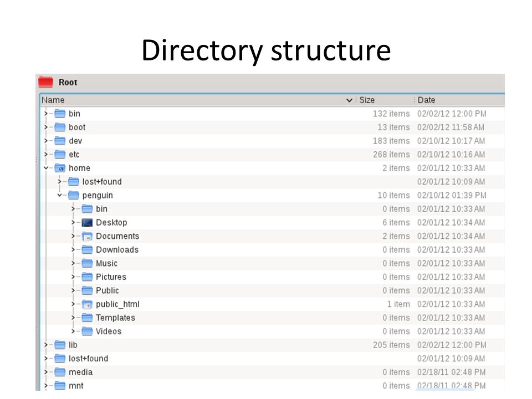Collapse the home directory tree

(x=46, y=168)
